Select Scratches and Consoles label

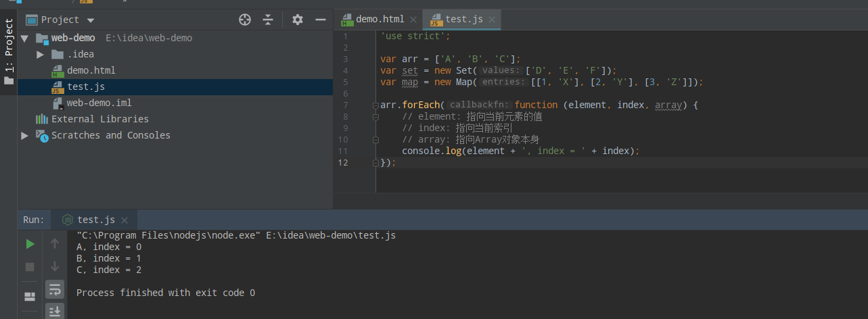(x=111, y=135)
